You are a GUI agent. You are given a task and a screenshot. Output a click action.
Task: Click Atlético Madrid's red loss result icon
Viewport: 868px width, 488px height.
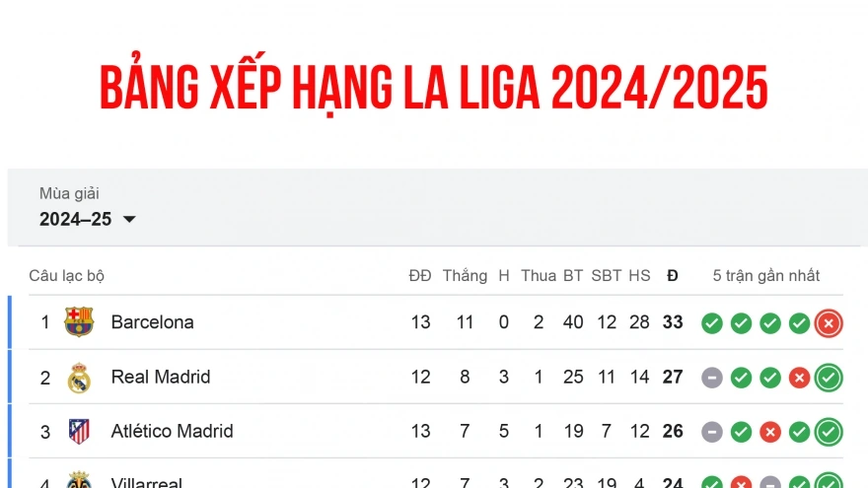pos(770,432)
